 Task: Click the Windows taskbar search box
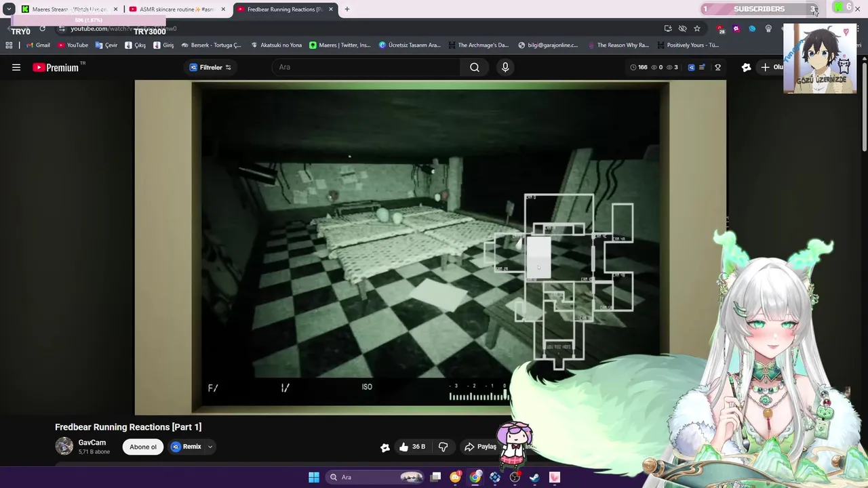pyautogui.click(x=374, y=477)
